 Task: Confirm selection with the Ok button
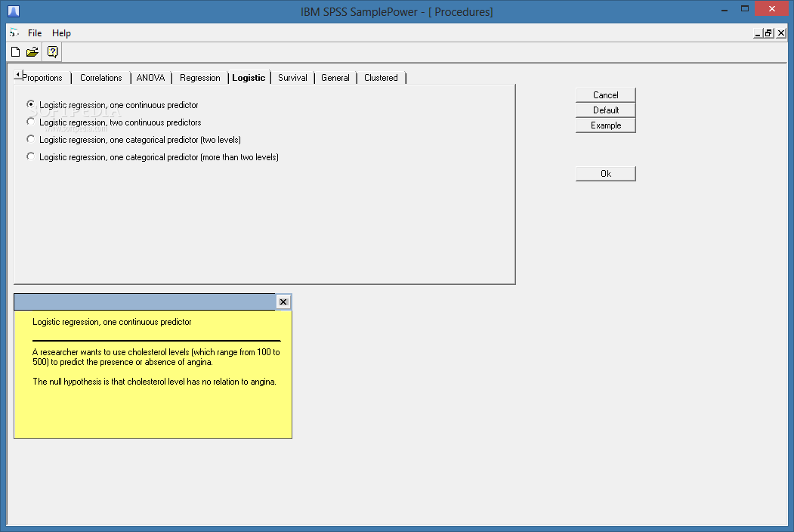coord(606,173)
